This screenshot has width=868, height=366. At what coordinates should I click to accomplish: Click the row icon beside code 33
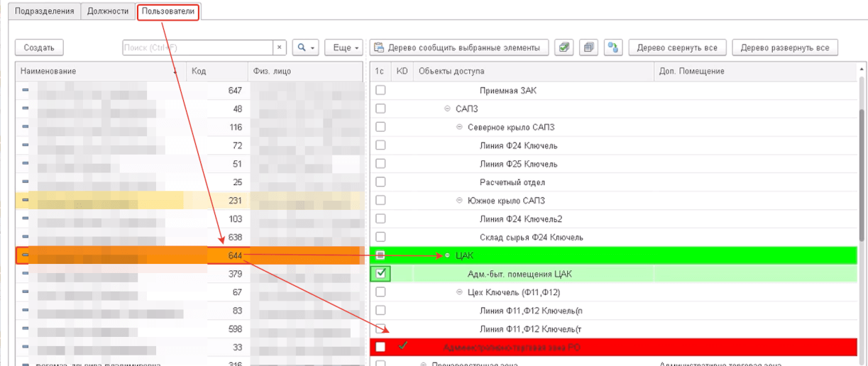26,347
